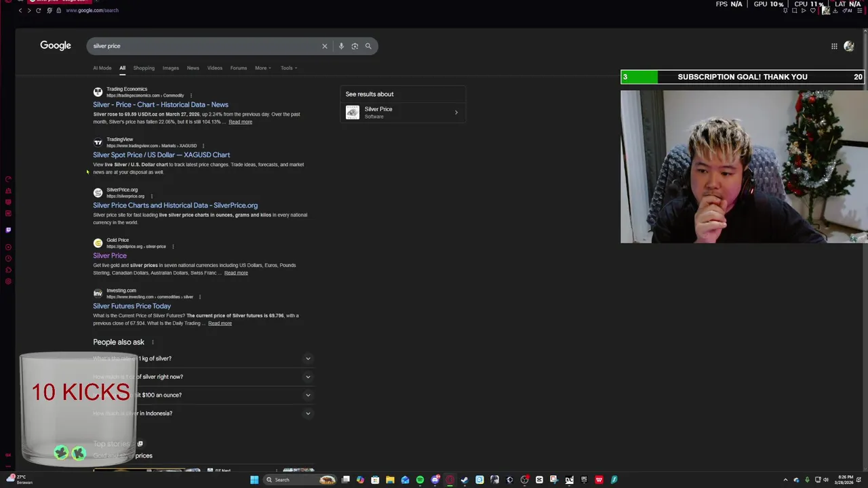Open Silver Price software result chevron
868x488 pixels.
click(456, 113)
